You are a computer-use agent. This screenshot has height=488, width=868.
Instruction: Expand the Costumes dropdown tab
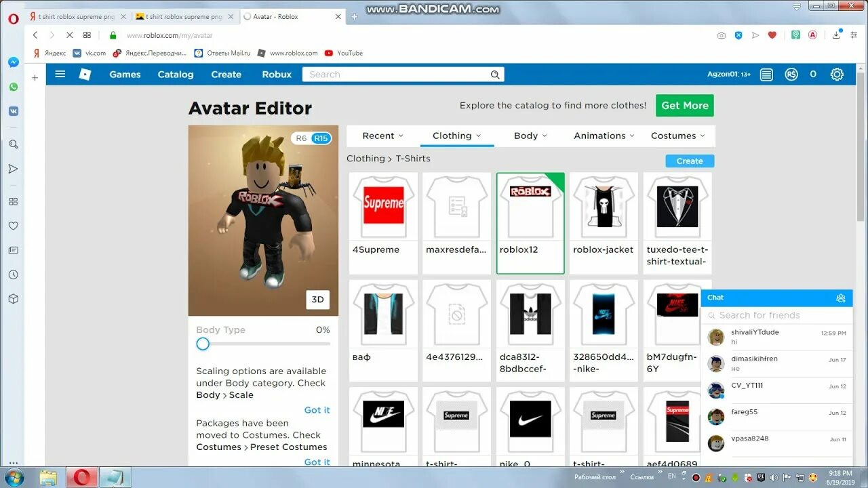[x=678, y=136]
